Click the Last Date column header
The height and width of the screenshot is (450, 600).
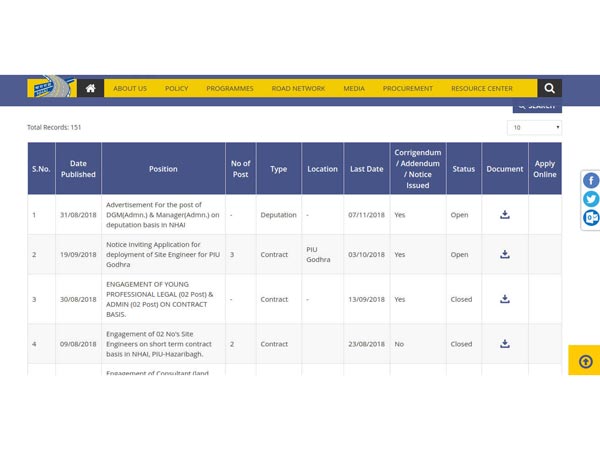(367, 169)
